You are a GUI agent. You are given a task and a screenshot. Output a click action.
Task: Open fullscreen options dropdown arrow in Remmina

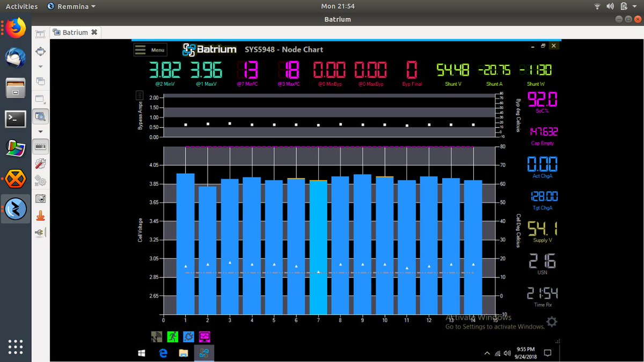point(40,67)
